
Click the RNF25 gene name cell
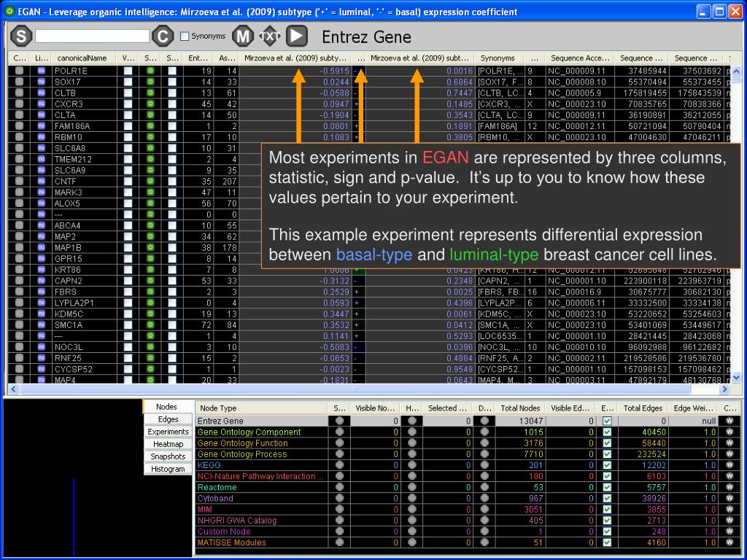(85, 358)
